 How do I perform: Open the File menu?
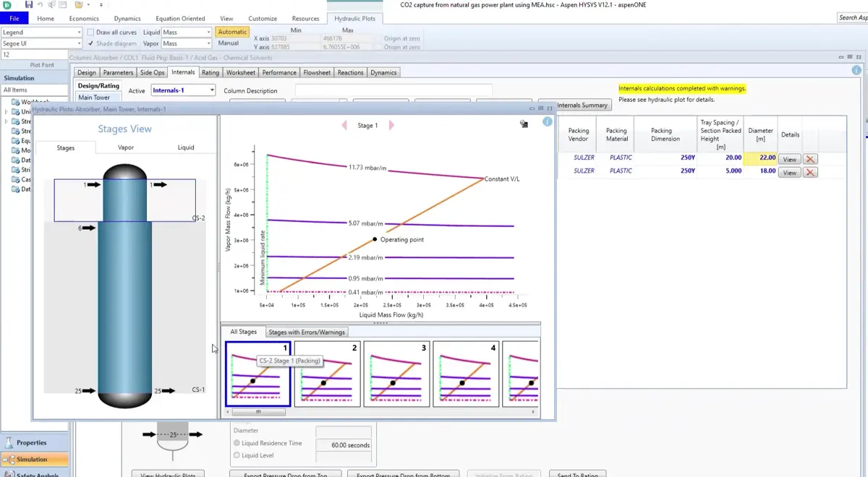click(14, 18)
